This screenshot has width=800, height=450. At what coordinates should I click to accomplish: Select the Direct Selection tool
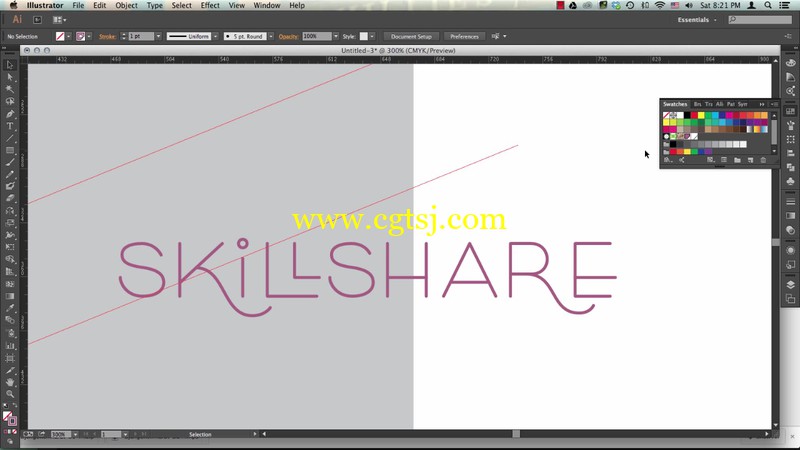[10, 78]
